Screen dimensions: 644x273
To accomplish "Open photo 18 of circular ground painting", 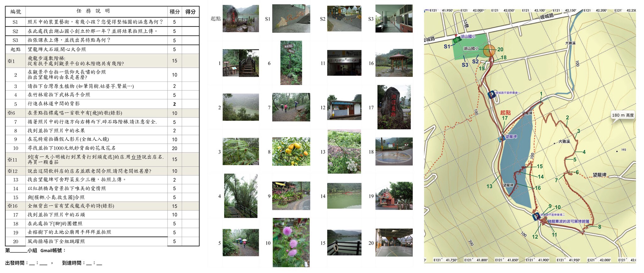I will coord(394,152).
